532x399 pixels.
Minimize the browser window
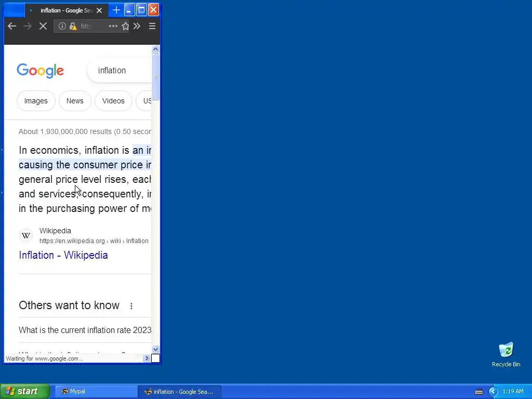(129, 10)
